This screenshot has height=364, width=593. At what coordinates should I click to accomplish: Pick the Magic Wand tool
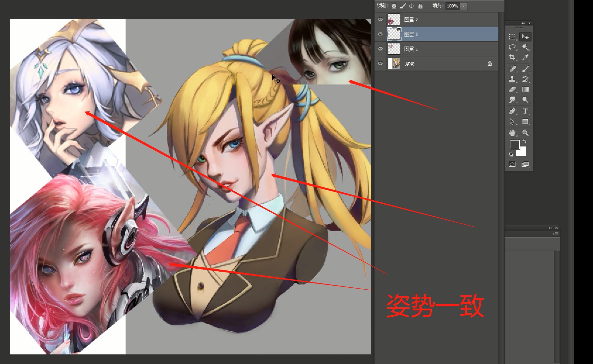click(525, 47)
